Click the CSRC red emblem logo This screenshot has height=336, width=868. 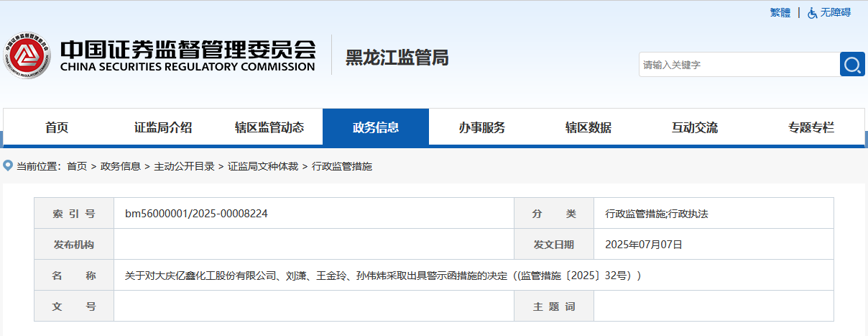point(27,55)
